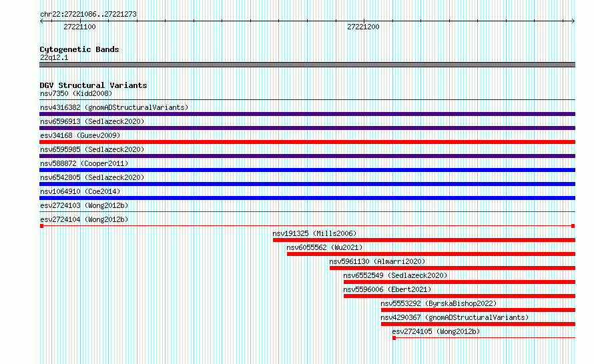Click the nsv6595985 (Sedlazeck2020) label

point(92,149)
